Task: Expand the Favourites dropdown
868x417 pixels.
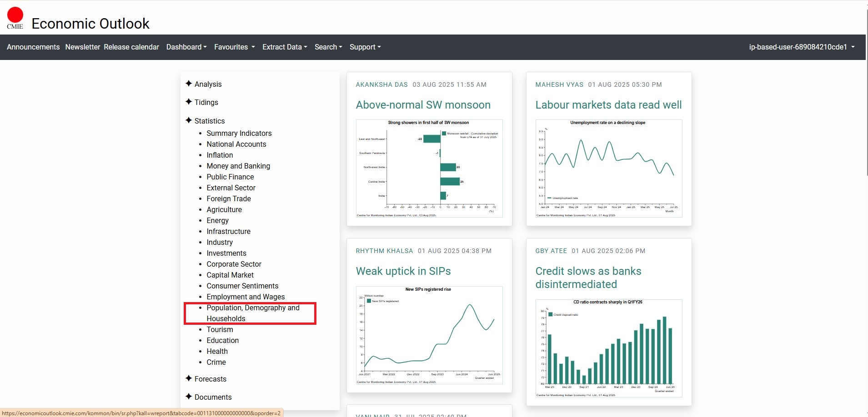Action: [x=234, y=47]
